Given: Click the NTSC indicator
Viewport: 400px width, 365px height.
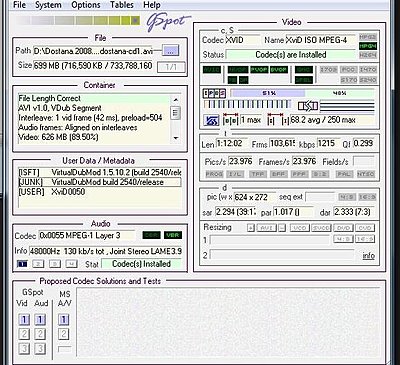Looking at the screenshot, I should point(366,174).
